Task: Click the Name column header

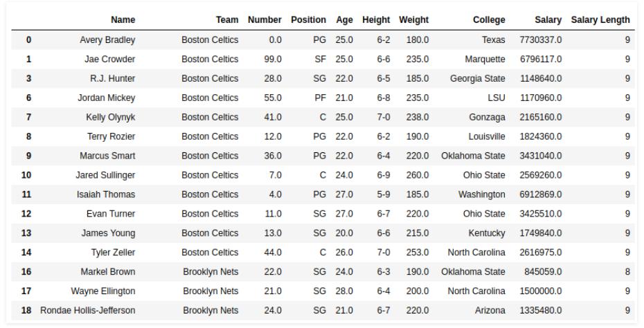Action: click(123, 20)
